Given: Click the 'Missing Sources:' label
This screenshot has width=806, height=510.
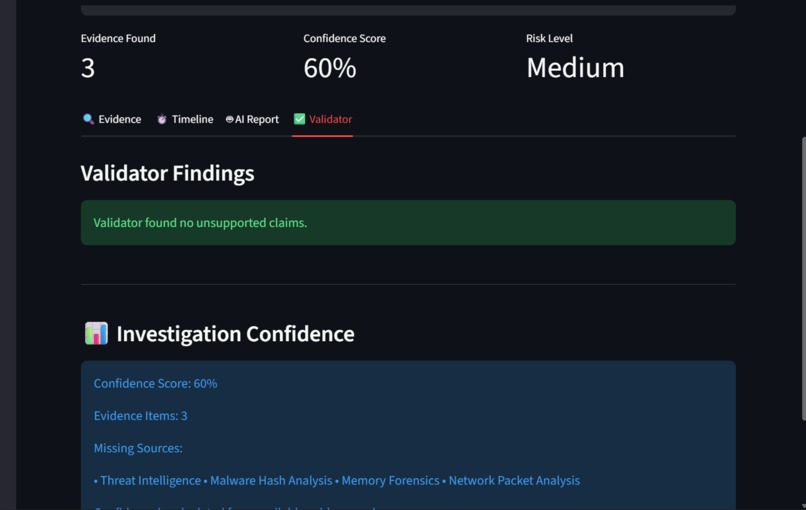Looking at the screenshot, I should [138, 448].
